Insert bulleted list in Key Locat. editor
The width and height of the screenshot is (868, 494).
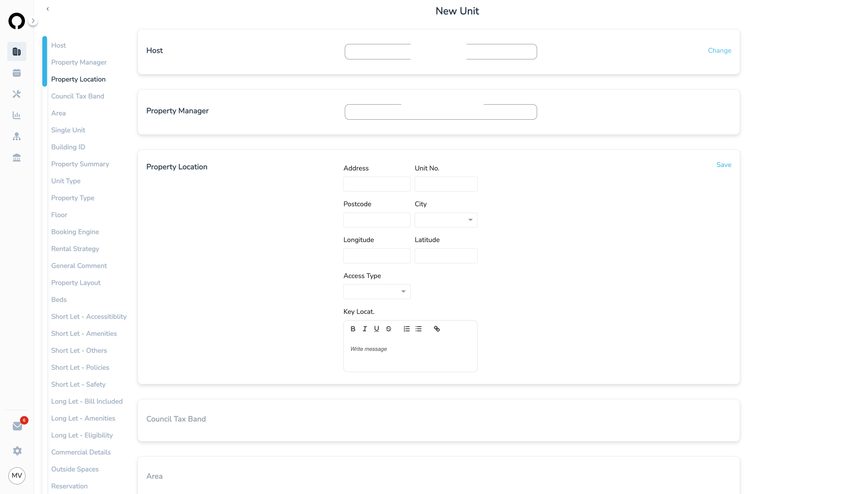pyautogui.click(x=418, y=329)
